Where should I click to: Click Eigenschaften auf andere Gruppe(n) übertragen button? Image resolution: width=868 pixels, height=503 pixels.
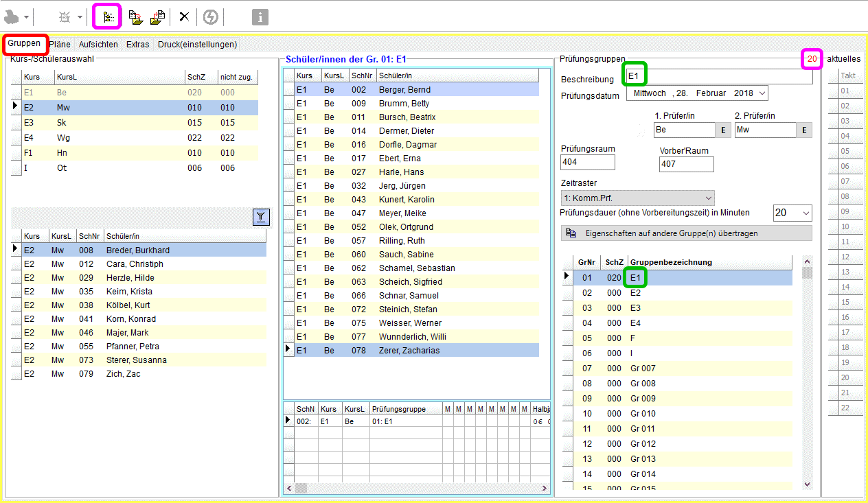coord(686,233)
